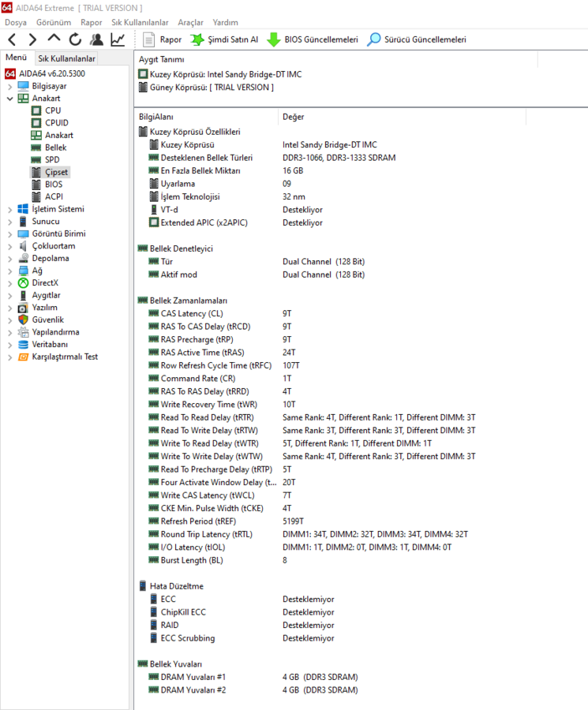This screenshot has height=710, width=588.
Task: Collapse the Anakart tree node
Action: (x=10, y=99)
